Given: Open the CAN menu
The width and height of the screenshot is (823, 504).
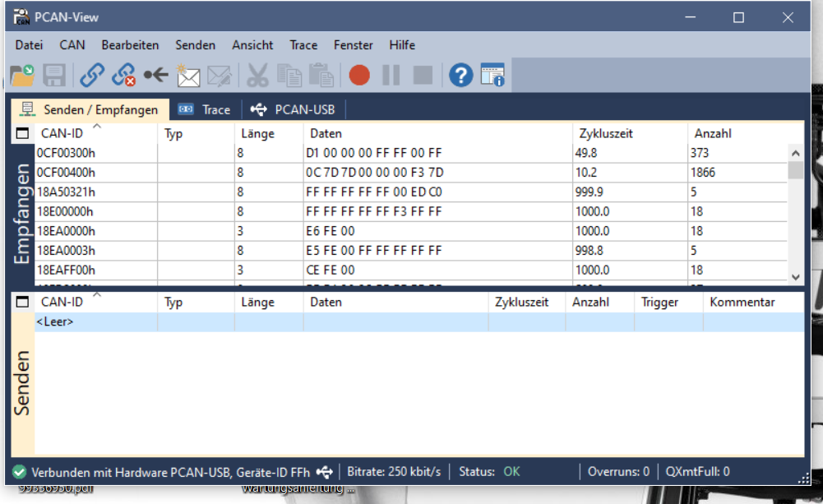Looking at the screenshot, I should tap(72, 45).
